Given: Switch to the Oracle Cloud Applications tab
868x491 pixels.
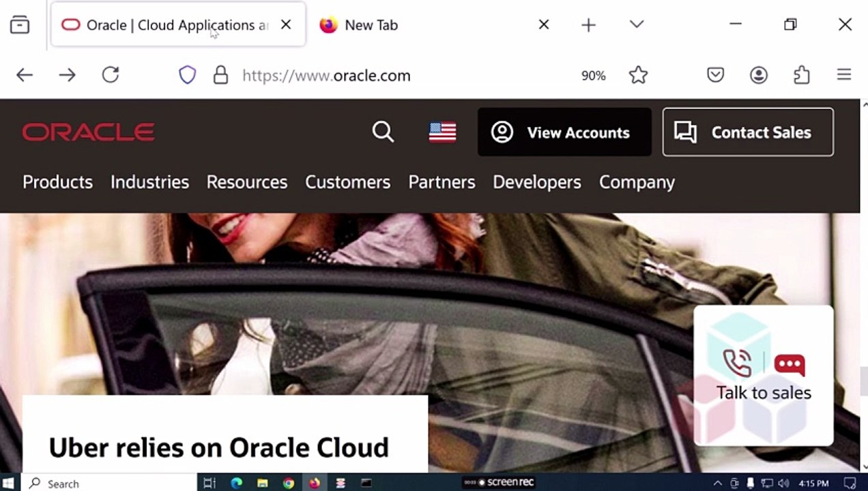Looking at the screenshot, I should pyautogui.click(x=178, y=25).
